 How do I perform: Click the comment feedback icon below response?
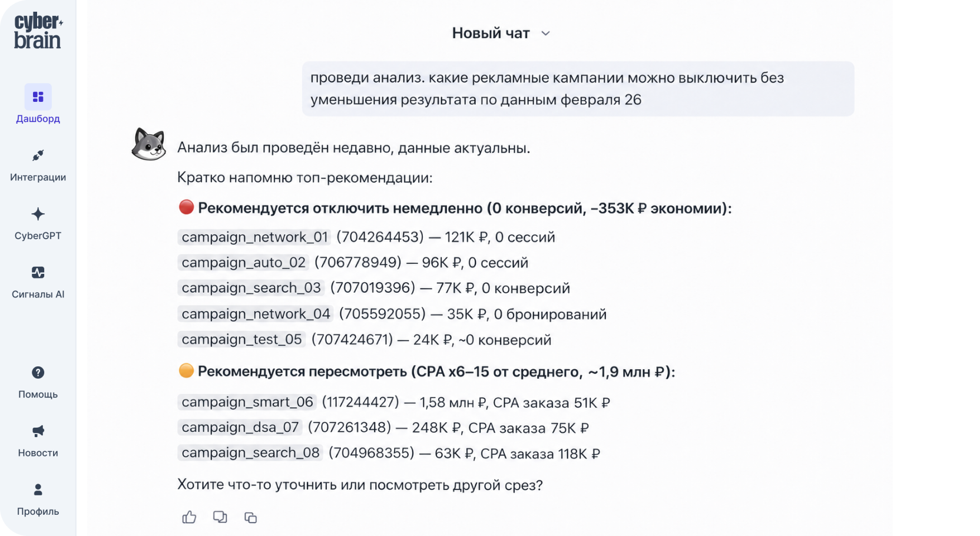tap(220, 517)
